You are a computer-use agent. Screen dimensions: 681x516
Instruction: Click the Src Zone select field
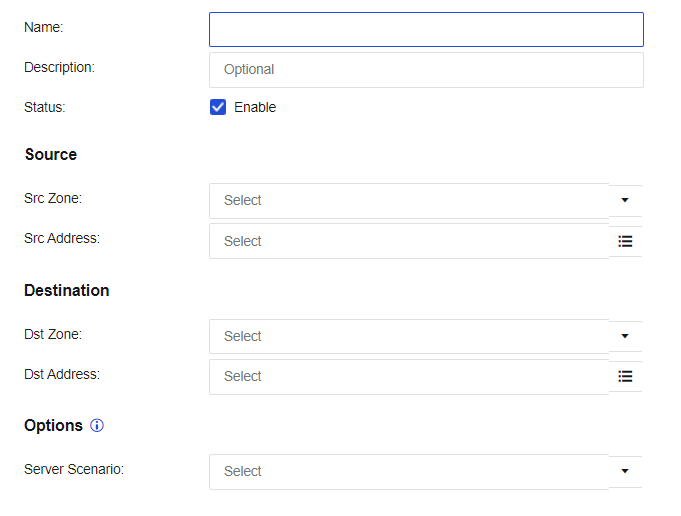pos(408,200)
